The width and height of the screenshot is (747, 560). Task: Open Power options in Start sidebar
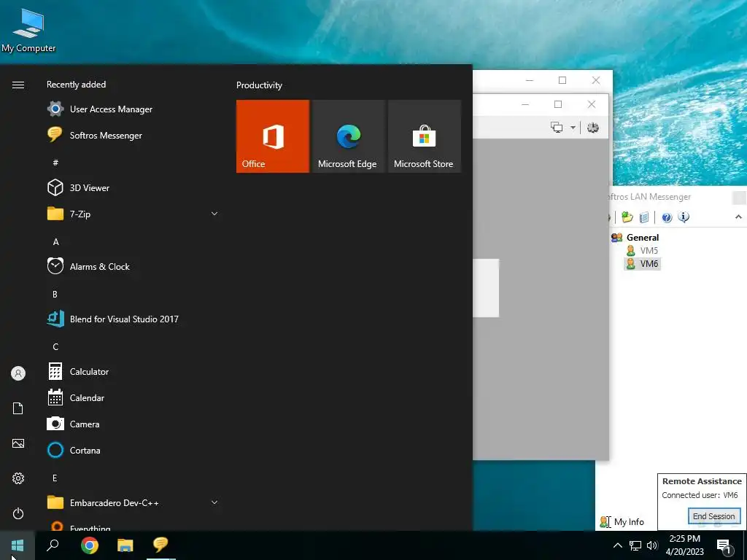point(18,513)
